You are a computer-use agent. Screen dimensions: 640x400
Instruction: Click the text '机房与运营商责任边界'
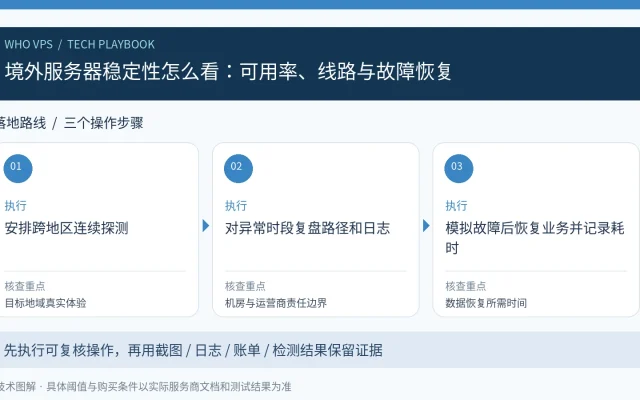click(276, 303)
